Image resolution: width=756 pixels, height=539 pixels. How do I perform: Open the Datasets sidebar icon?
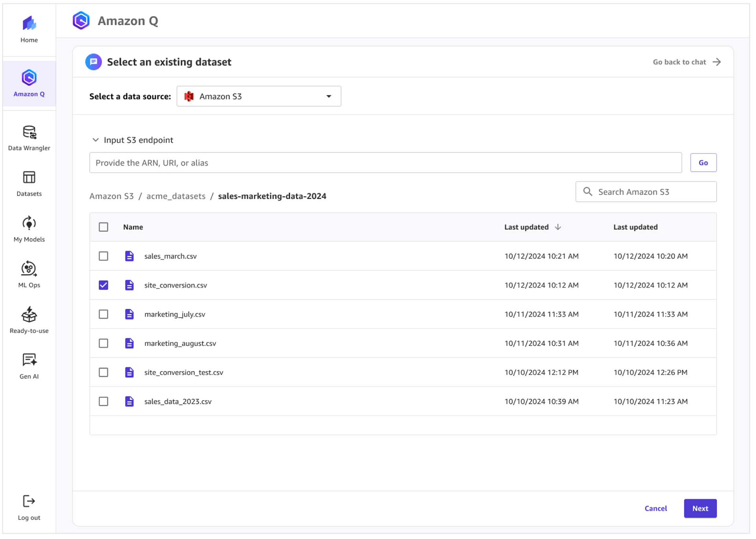click(29, 177)
